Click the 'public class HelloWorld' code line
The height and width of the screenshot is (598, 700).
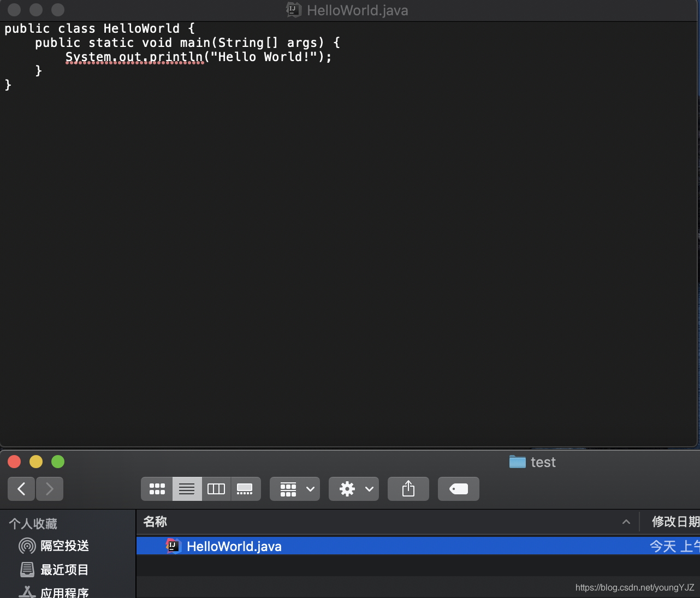[100, 28]
